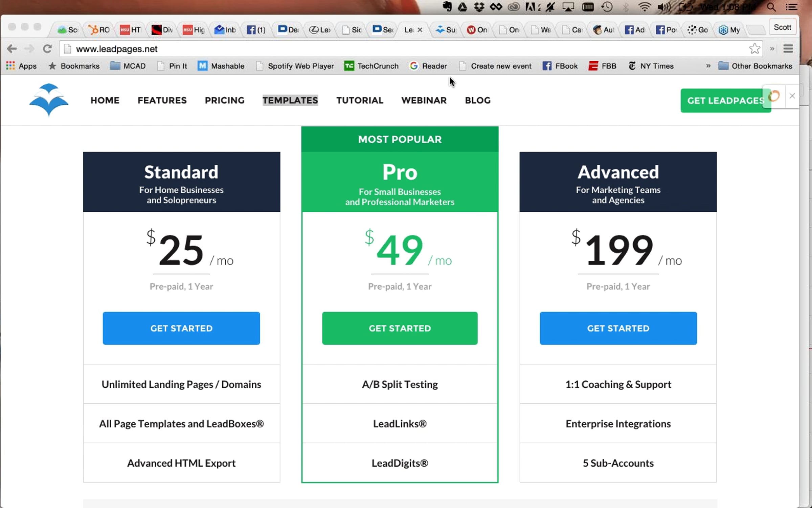Viewport: 812px width, 508px height.
Task: Bookmark page with star icon
Action: [x=754, y=49]
